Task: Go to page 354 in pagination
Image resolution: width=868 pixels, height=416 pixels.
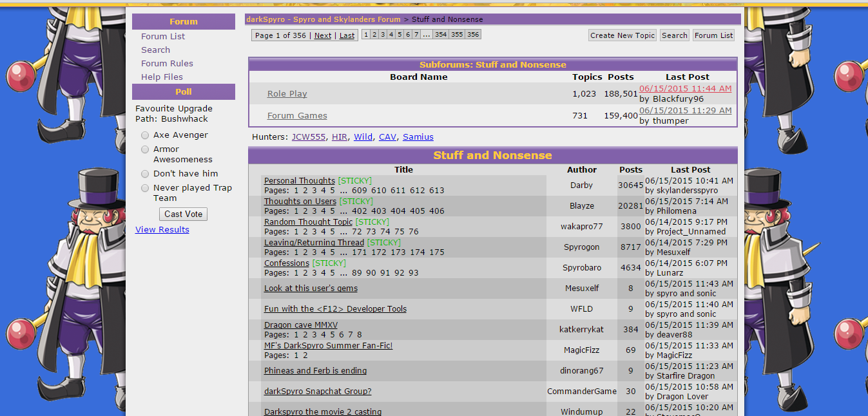Action: (x=441, y=35)
